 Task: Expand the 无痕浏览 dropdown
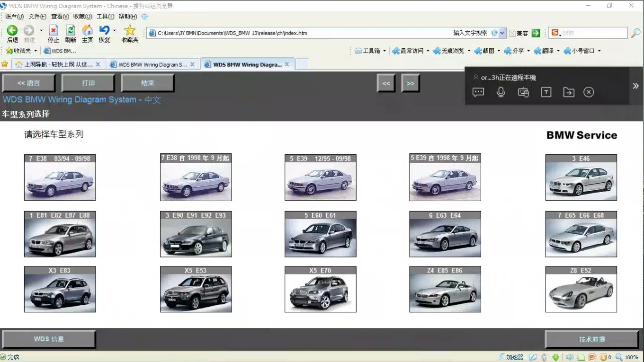pyautogui.click(x=469, y=51)
